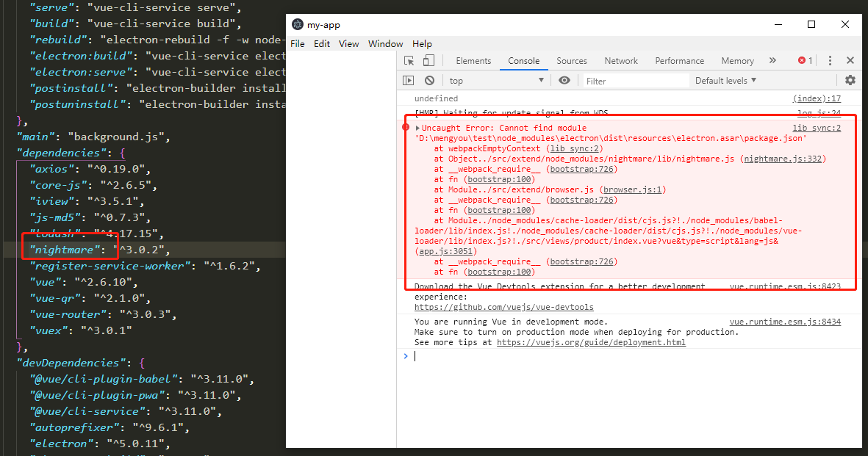Maximize the my-app window
Viewport: 868px width, 456px height.
811,24
